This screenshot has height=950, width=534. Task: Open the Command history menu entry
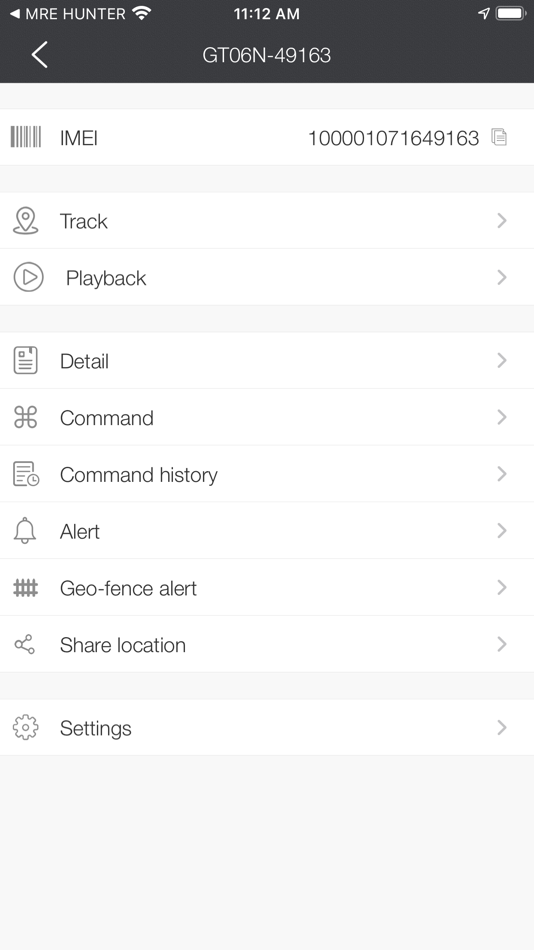pyautogui.click(x=267, y=474)
